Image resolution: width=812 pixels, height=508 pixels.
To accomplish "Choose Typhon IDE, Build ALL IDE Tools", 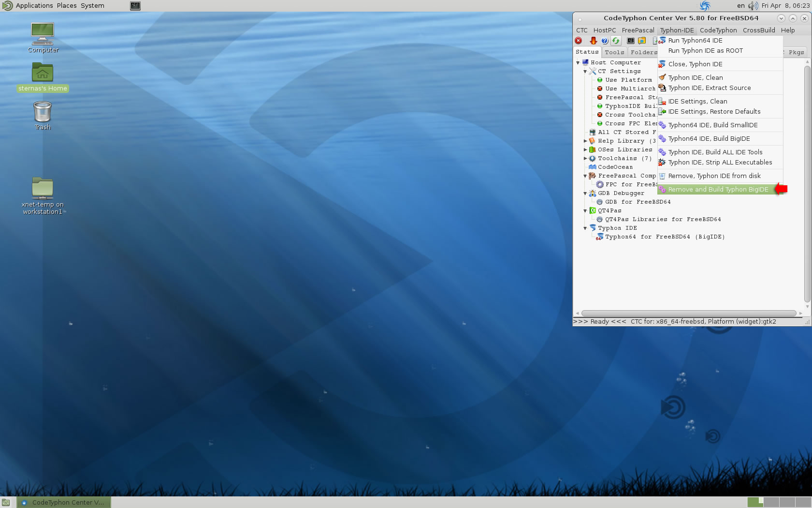I will coord(720,152).
